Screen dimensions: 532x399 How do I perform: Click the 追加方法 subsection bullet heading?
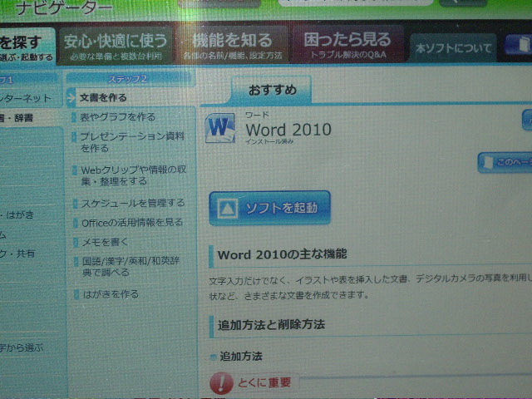[x=241, y=357]
